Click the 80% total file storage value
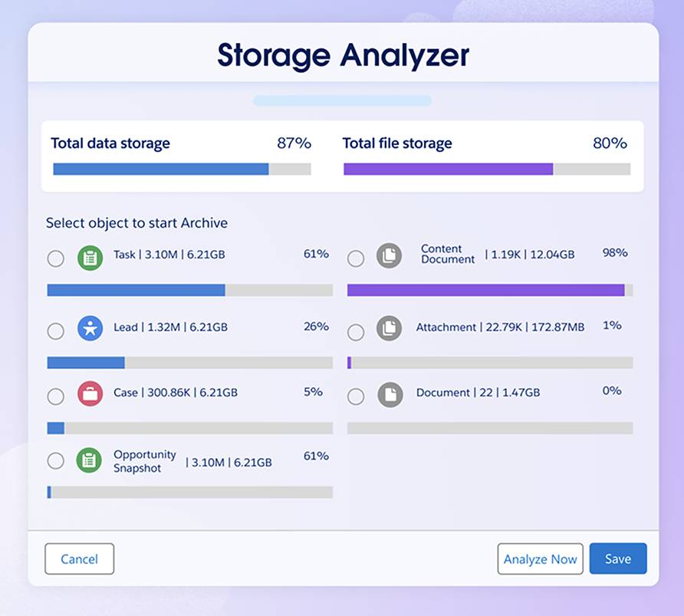This screenshot has height=616, width=684. (x=610, y=143)
